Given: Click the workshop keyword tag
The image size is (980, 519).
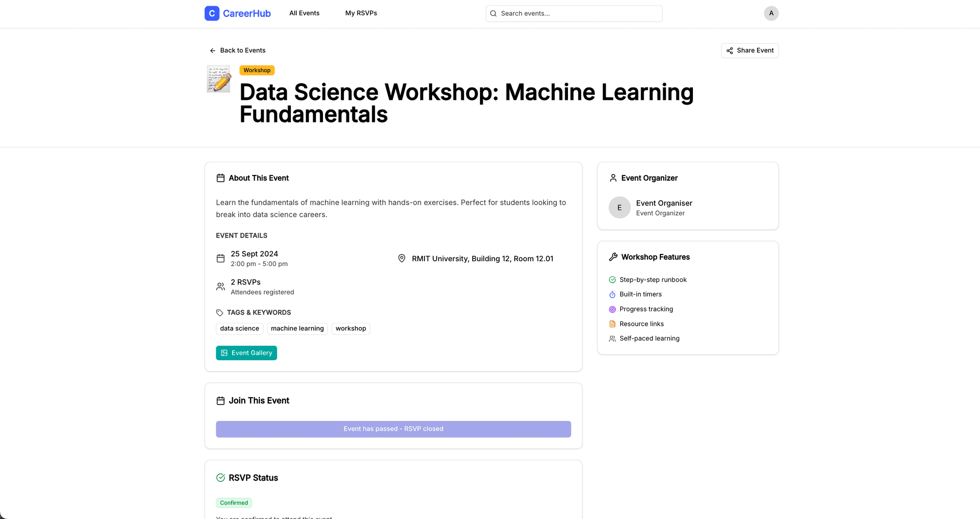Looking at the screenshot, I should (351, 329).
